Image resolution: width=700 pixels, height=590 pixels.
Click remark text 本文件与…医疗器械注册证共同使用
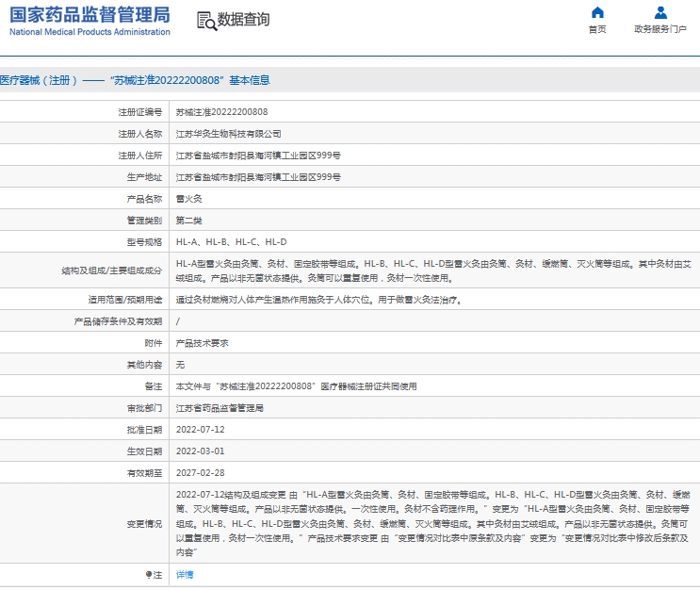tap(297, 386)
